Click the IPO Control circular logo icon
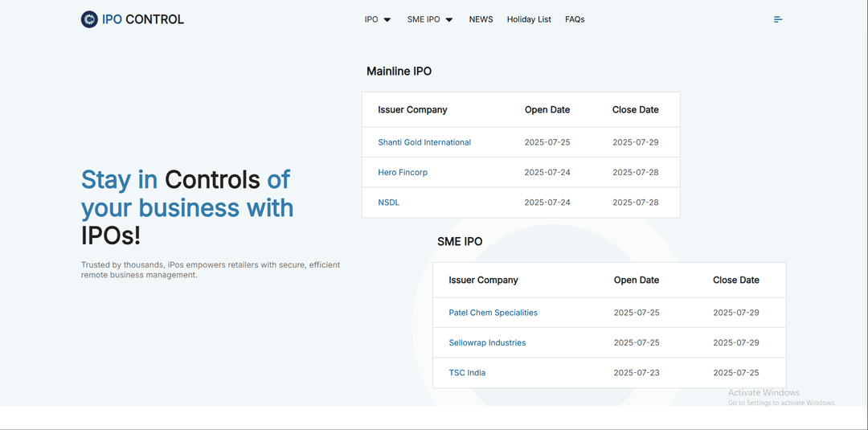868x430 pixels. 89,19
